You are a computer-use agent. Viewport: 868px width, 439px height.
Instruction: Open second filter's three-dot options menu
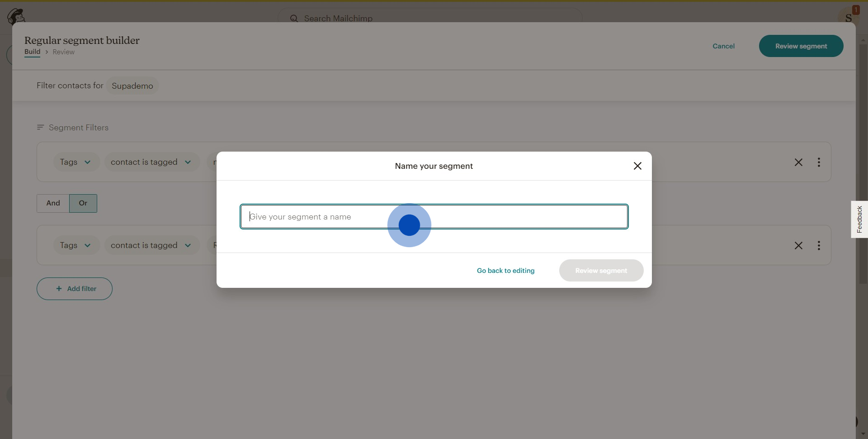coord(819,246)
